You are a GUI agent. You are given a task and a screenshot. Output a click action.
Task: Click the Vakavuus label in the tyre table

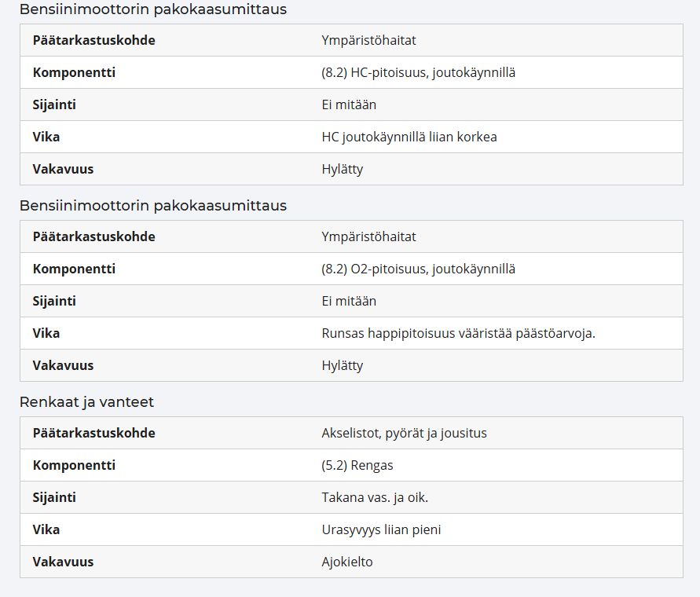63,562
